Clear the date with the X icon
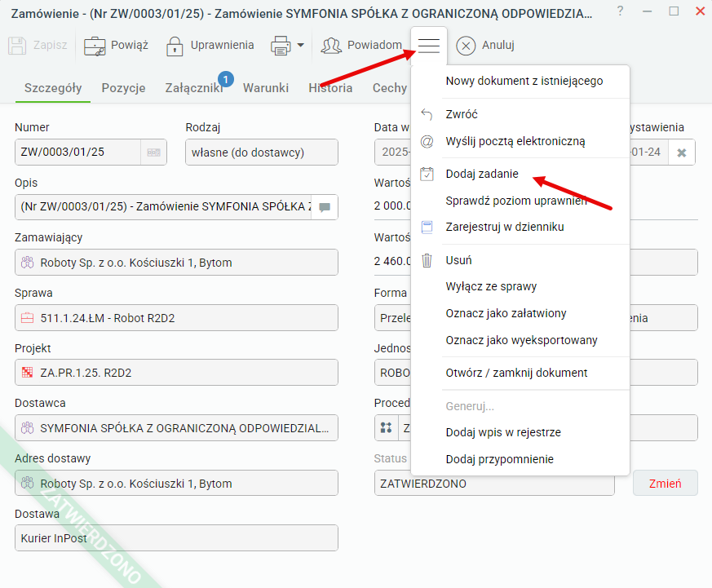The width and height of the screenshot is (712, 588). [x=682, y=153]
